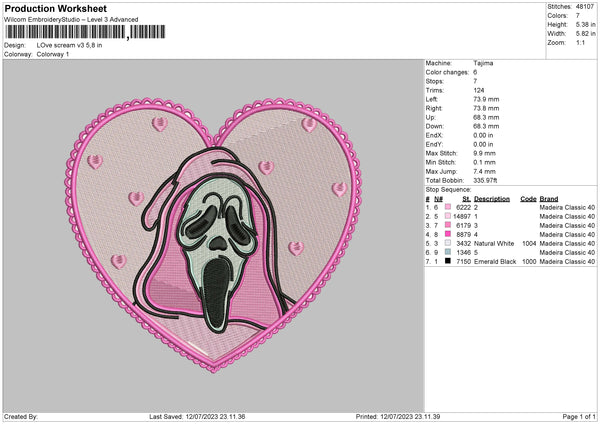The image size is (600, 424).
Task: Click the Natural White swatch for stop 5
Action: (448, 243)
